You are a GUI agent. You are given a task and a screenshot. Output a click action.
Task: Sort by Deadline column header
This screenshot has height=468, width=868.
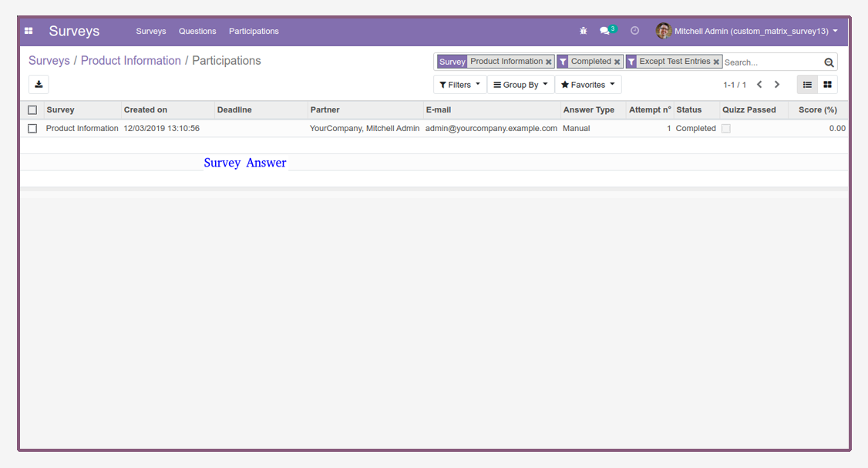(261, 109)
